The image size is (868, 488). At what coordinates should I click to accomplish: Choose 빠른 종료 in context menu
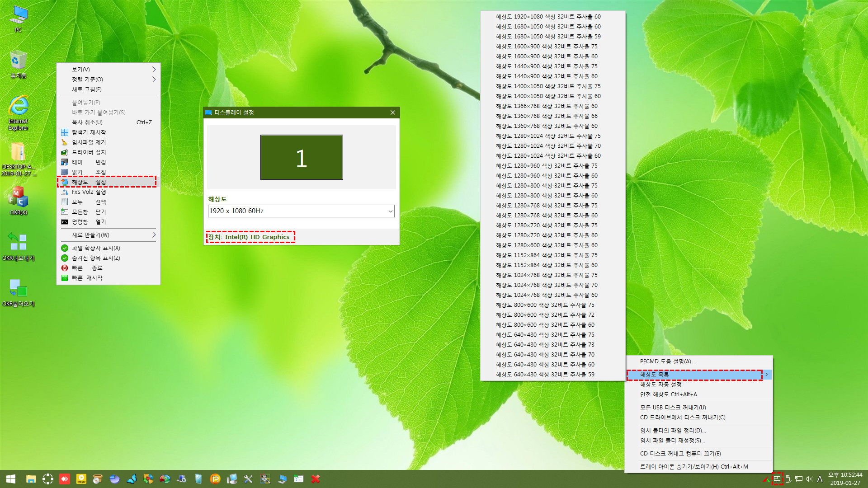108,268
